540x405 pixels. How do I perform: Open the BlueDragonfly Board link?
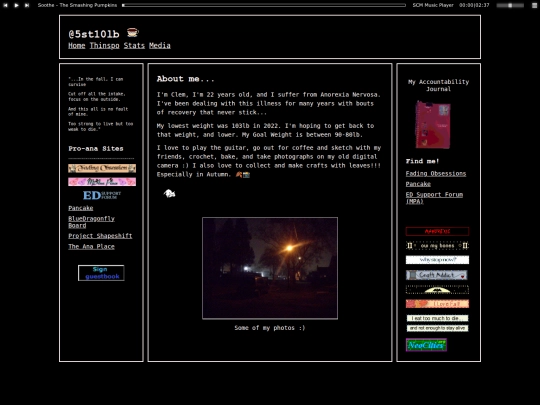click(x=91, y=222)
